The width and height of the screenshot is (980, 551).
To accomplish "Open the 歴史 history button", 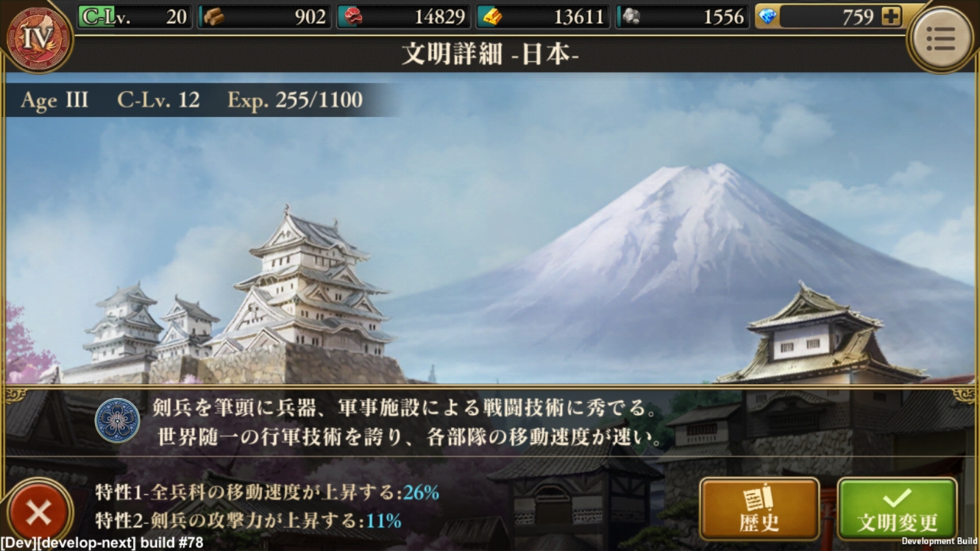I will pyautogui.click(x=759, y=510).
